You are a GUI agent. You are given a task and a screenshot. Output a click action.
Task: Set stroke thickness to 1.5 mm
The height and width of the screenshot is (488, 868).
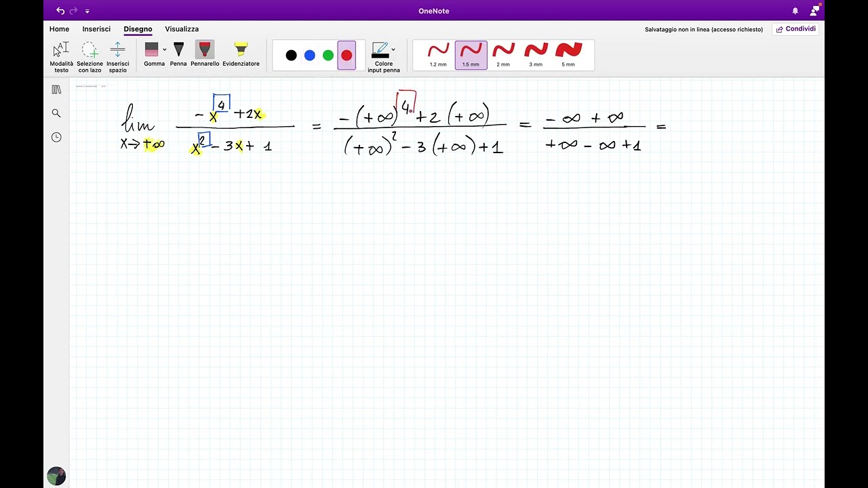click(471, 55)
